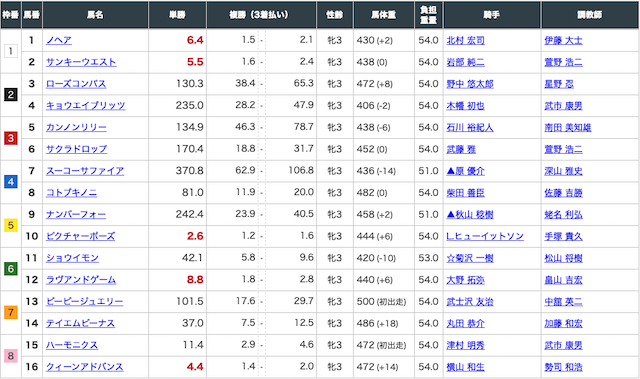
Task: Click green frame number 6 box
Action: point(11,269)
